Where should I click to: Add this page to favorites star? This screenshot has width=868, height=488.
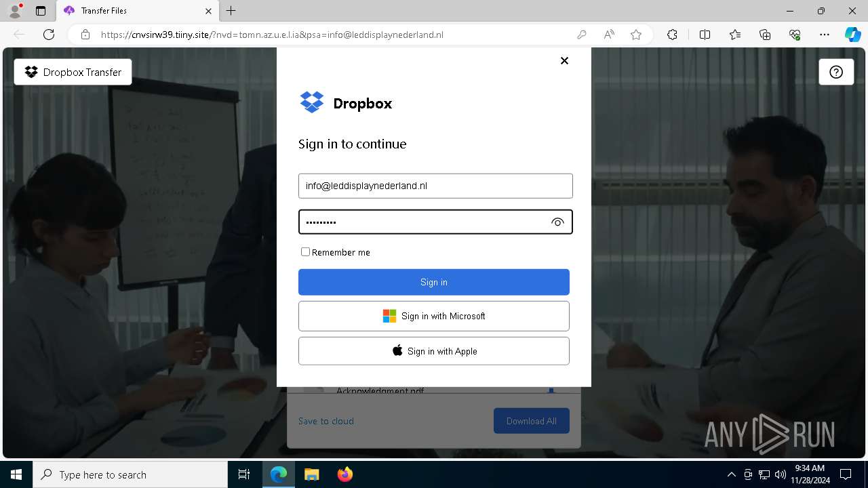(x=636, y=35)
